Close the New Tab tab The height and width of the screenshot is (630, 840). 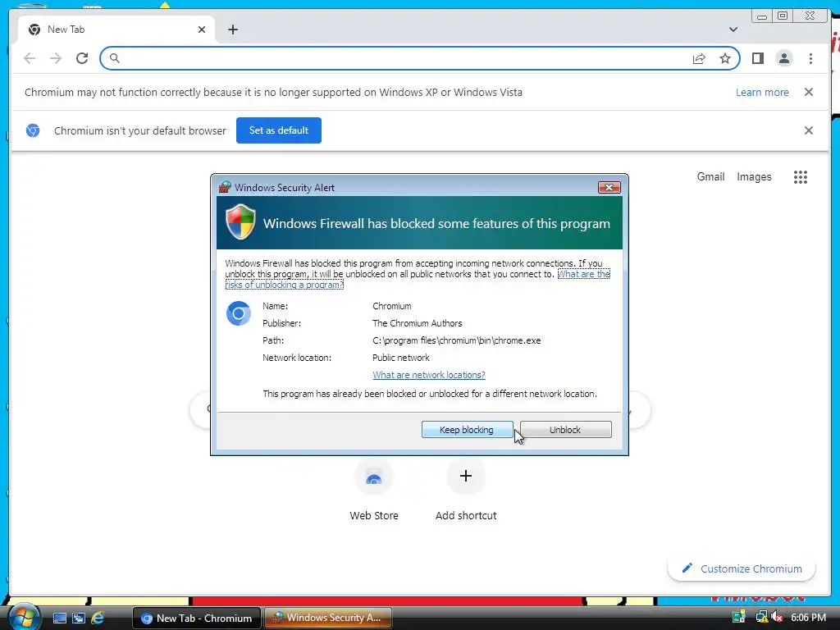point(202,30)
